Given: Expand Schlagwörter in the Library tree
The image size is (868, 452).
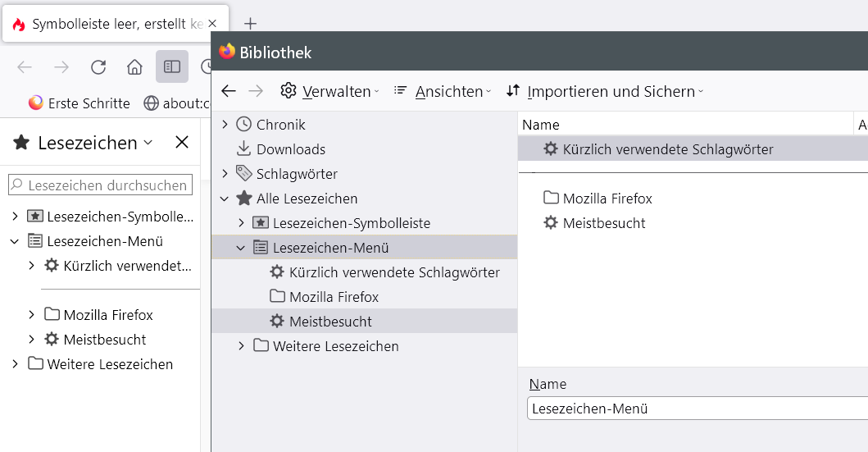Looking at the screenshot, I should point(225,174).
